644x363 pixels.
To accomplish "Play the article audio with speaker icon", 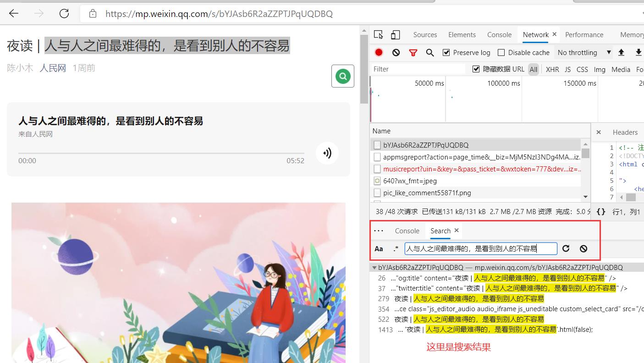I will (x=327, y=153).
